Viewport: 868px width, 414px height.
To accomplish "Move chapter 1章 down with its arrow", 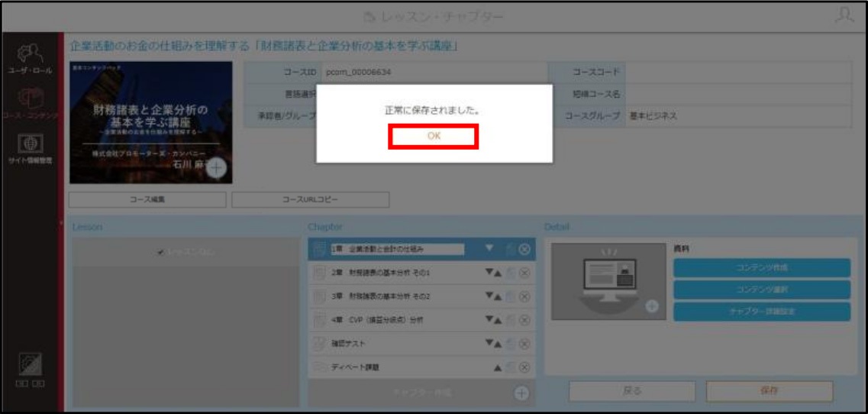I will click(489, 249).
